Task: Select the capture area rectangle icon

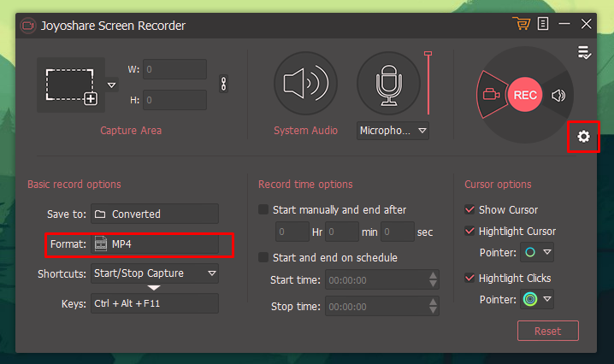Action: click(x=71, y=85)
